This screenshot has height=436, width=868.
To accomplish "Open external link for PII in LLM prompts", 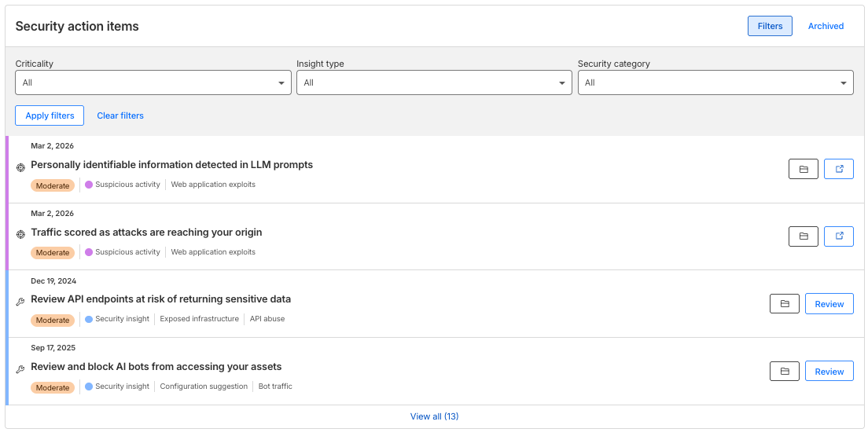I will (838, 169).
